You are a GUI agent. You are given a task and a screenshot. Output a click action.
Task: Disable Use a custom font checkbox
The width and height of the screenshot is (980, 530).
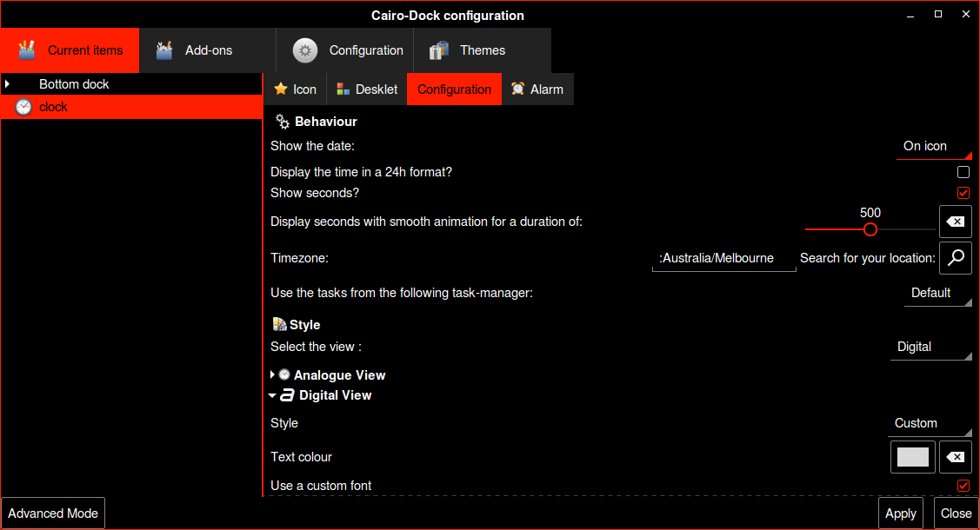(963, 486)
